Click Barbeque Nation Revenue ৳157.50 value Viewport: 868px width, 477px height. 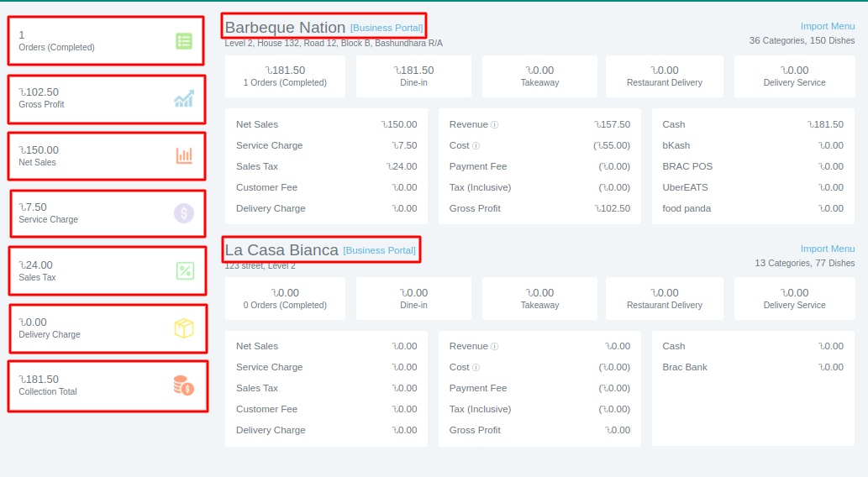[613, 124]
